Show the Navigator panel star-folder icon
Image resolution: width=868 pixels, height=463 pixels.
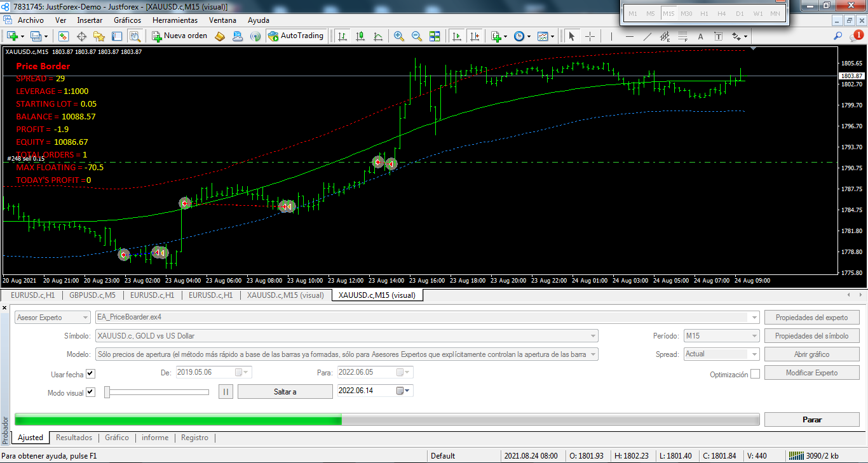(100, 36)
